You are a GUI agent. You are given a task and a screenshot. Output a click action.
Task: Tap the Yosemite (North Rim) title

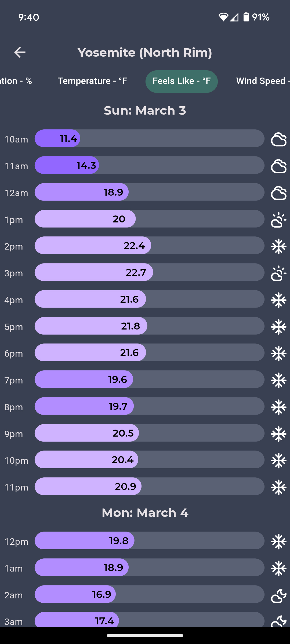coord(145,52)
